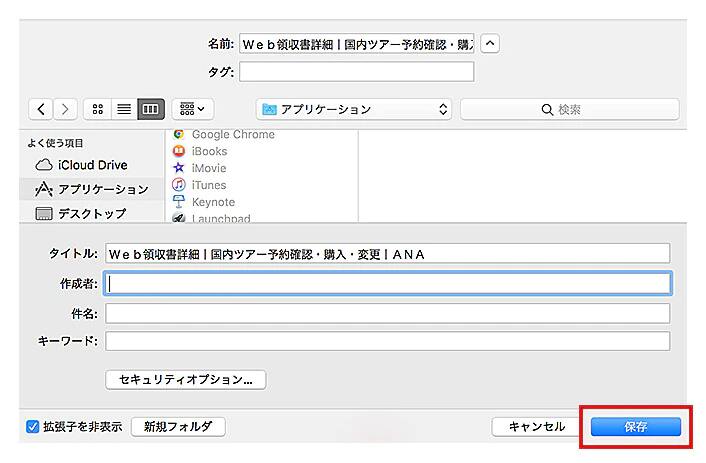
Task: Click the 作成者 input field
Action: 387,284
